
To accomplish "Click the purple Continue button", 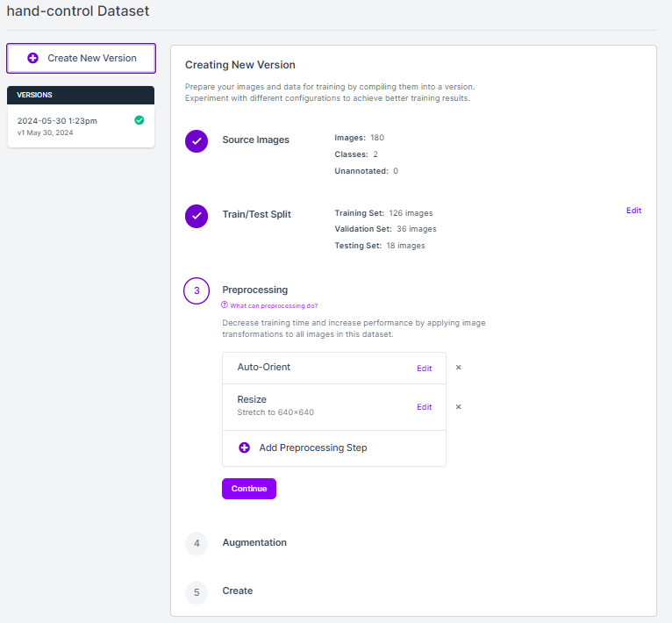I will 249,489.
